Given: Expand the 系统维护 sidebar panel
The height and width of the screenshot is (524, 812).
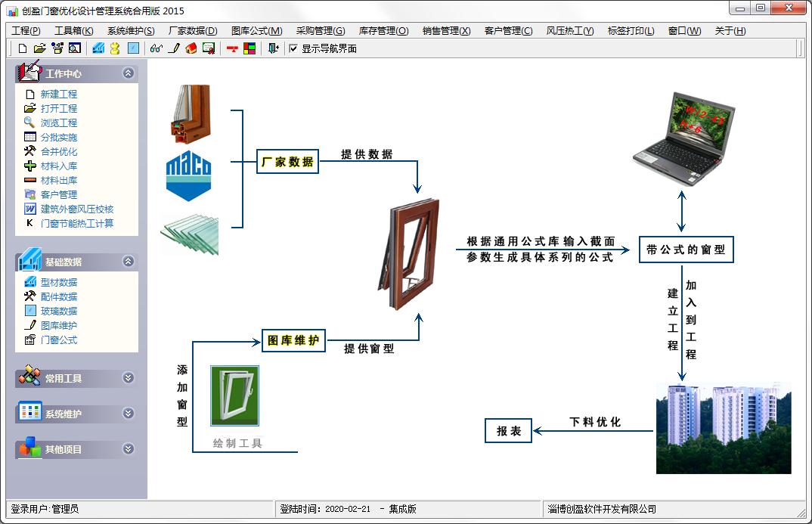Looking at the screenshot, I should pos(129,413).
